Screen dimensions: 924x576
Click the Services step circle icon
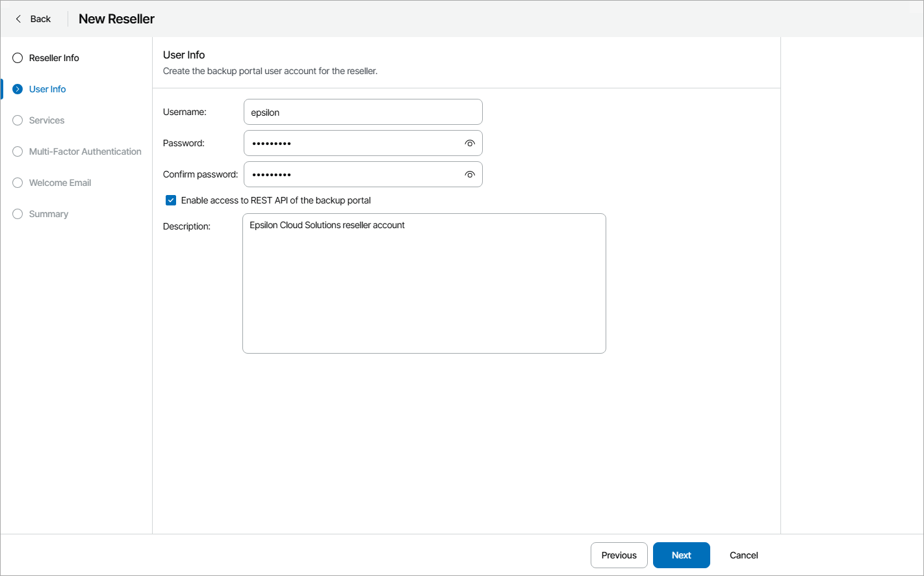click(17, 120)
